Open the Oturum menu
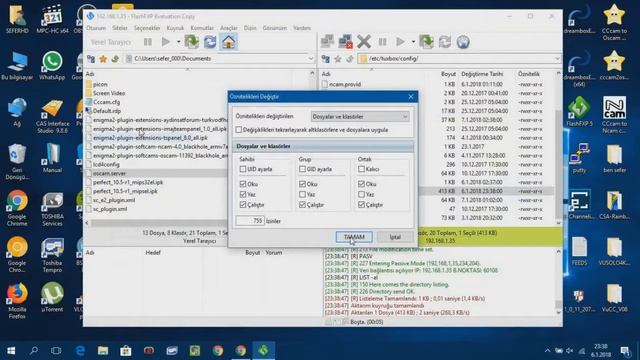This screenshot has height=360, width=640. pos(96,28)
